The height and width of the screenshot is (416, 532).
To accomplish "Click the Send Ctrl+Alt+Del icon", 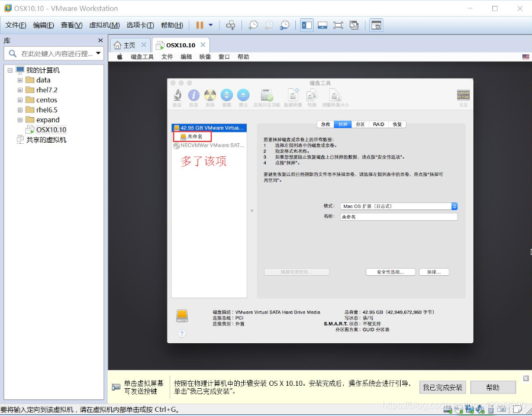I will (231, 25).
